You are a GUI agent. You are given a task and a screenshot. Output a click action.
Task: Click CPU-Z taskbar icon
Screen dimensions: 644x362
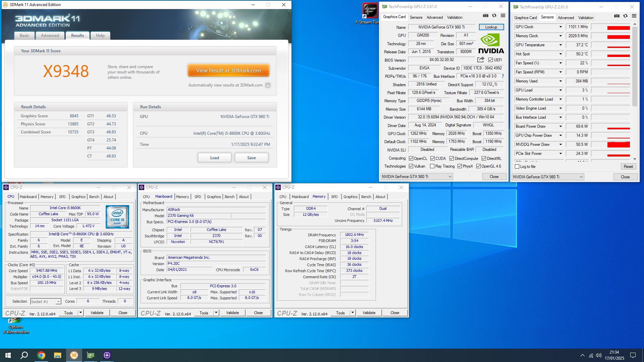pos(107,355)
